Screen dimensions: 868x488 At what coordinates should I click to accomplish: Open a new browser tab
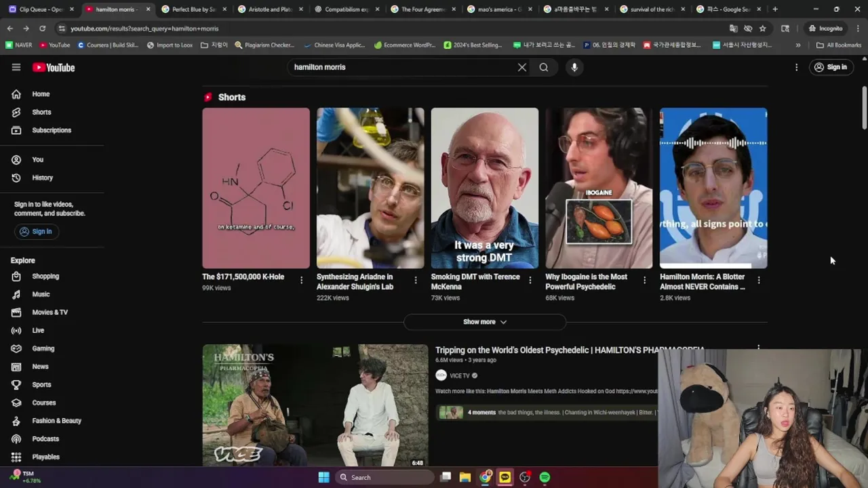[775, 9]
